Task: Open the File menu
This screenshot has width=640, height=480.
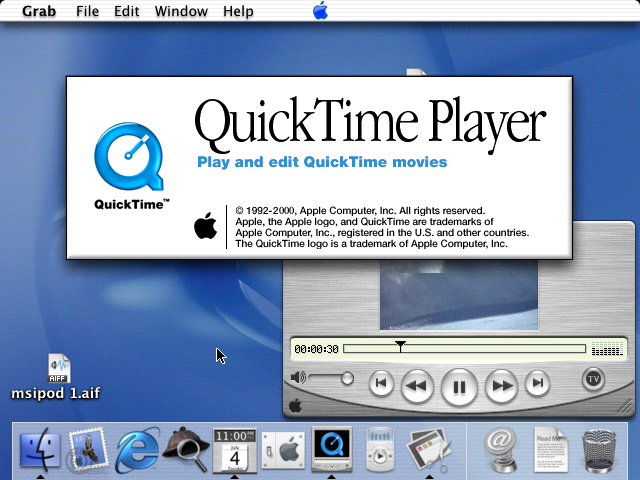Action: tap(87, 11)
